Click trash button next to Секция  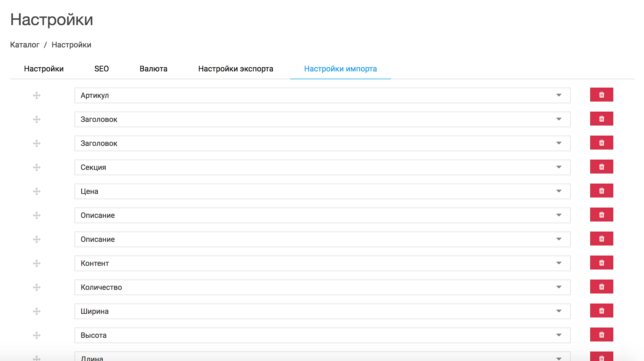[x=601, y=167]
